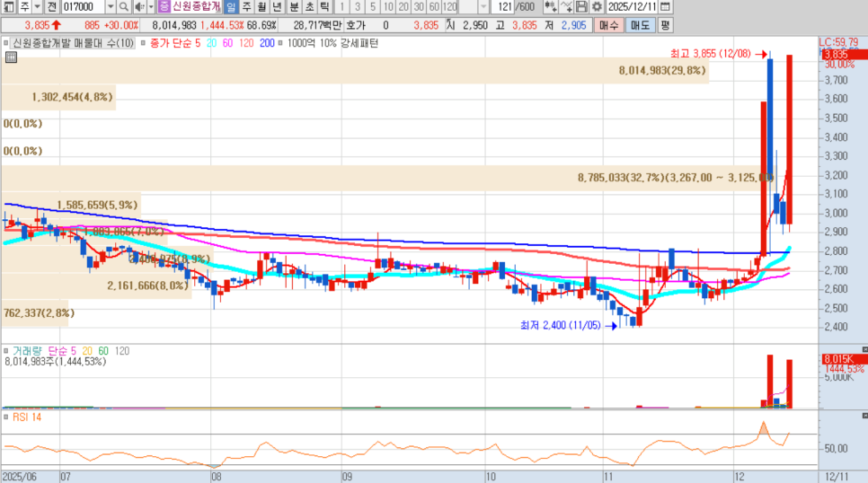Click the 전 button
The width and height of the screenshot is (868, 483).
51,6
